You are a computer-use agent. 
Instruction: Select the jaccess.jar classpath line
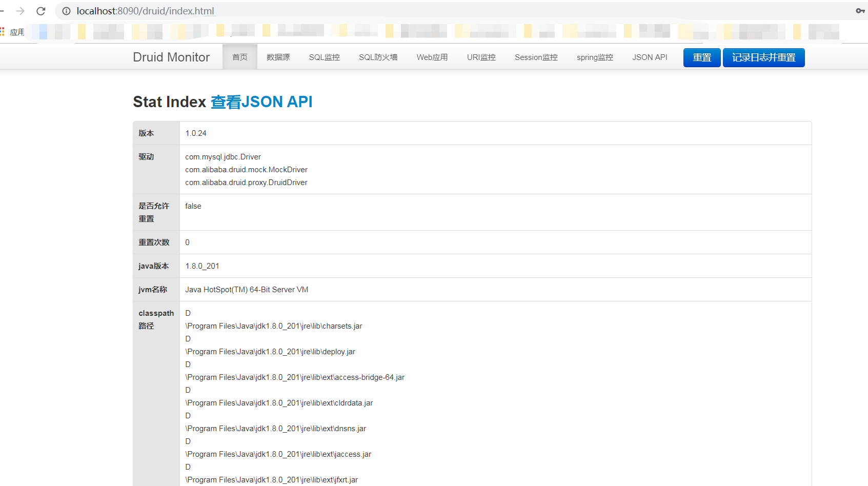pyautogui.click(x=278, y=454)
